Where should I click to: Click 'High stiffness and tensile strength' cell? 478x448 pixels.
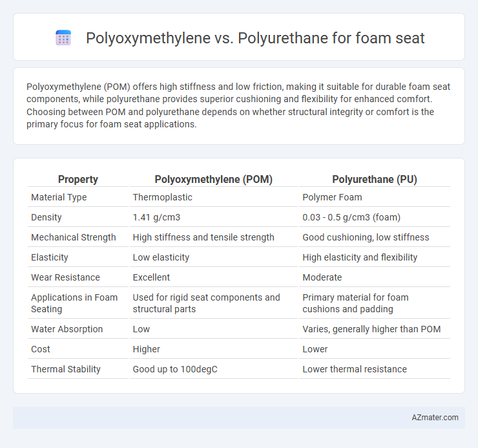(203, 237)
